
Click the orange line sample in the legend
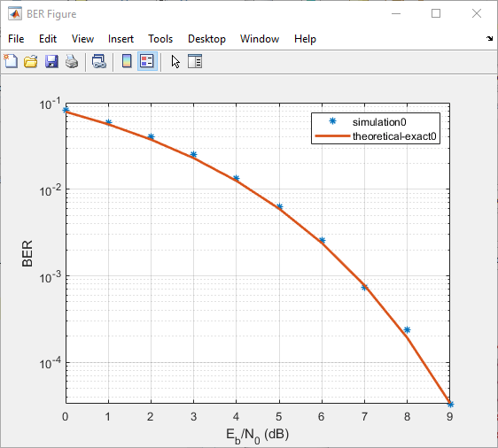pyautogui.click(x=332, y=136)
